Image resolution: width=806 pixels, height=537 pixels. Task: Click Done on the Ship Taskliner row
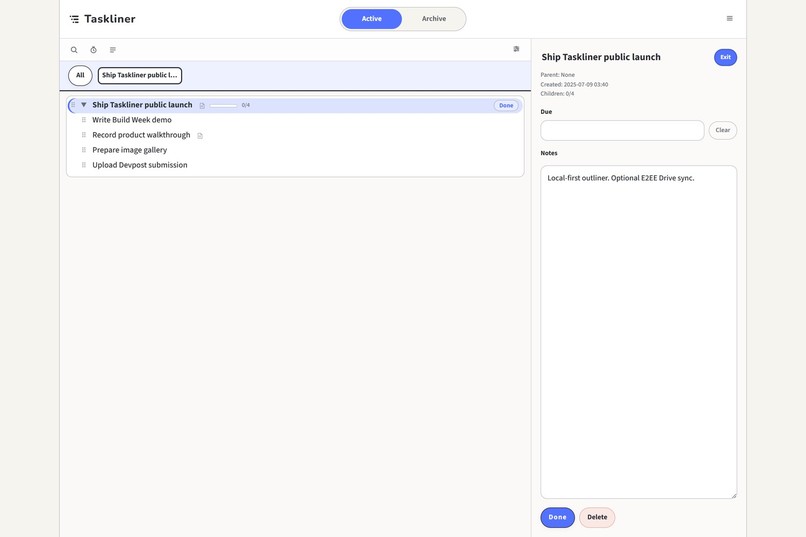pos(506,105)
